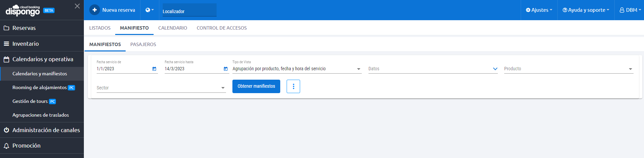Expand Administración de canales section
Screen dimensions: 644x158
pos(42,130)
